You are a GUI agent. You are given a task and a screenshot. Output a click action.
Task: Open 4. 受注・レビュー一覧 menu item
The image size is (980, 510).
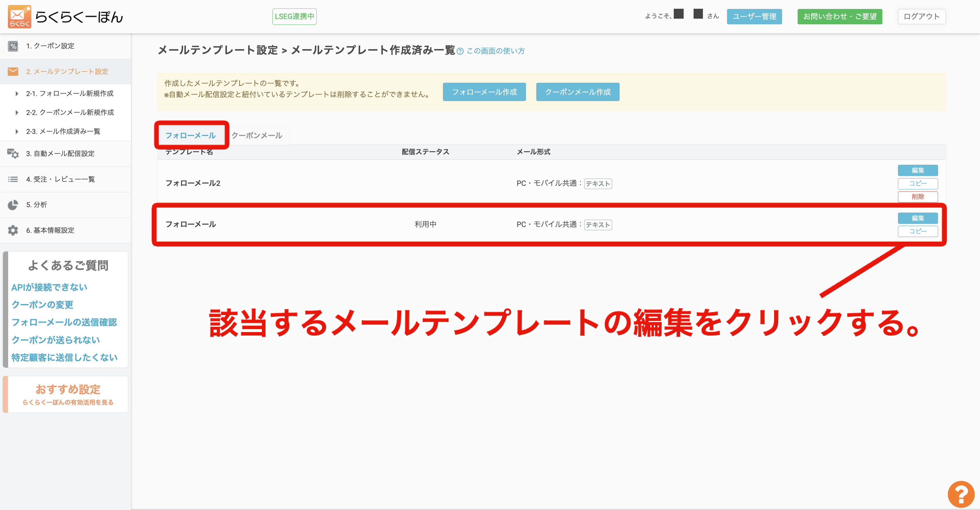(x=65, y=179)
